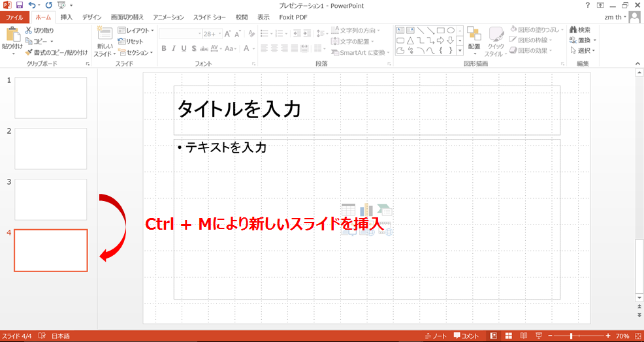Image resolution: width=644 pixels, height=342 pixels.
Task: Collapse the ribbon with the caret arrow
Action: click(638, 64)
